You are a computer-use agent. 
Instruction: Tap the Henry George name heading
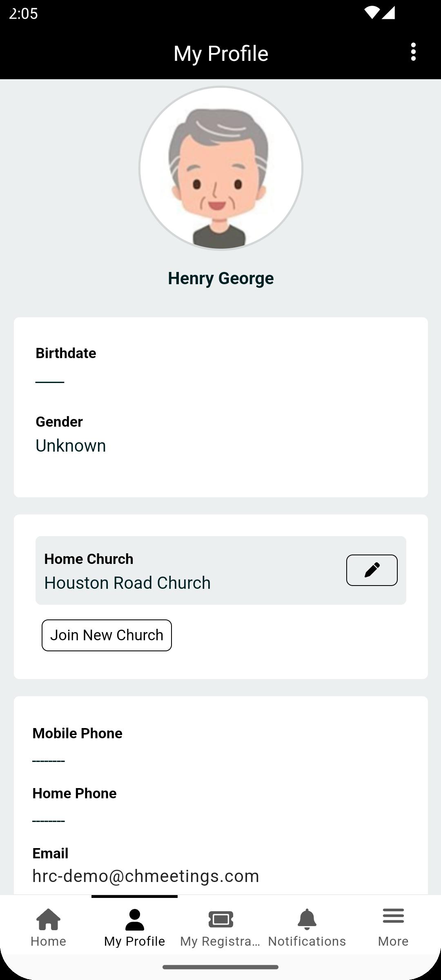220,278
